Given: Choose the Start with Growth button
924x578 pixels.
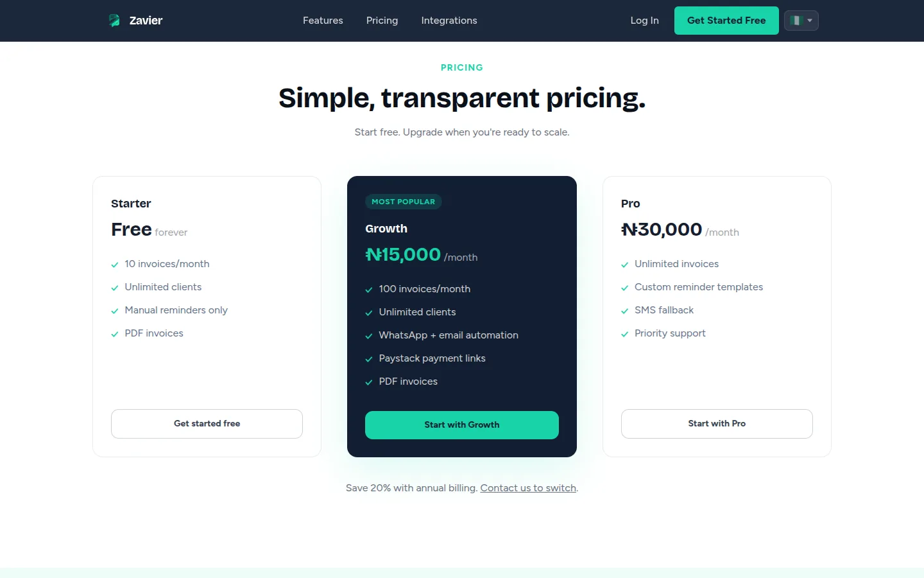Looking at the screenshot, I should tap(462, 425).
